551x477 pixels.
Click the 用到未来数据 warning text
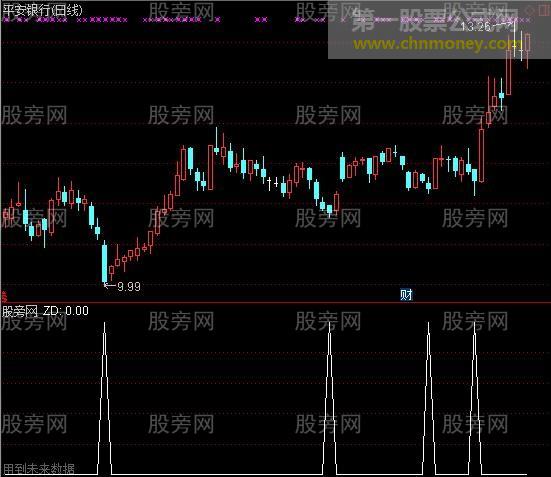tap(39, 468)
